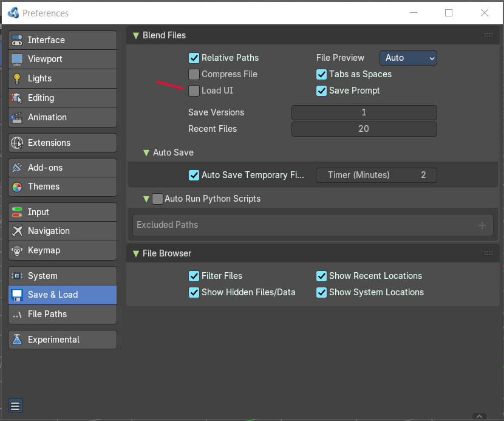
Task: Open the File Preview Auto dropdown
Action: point(408,58)
